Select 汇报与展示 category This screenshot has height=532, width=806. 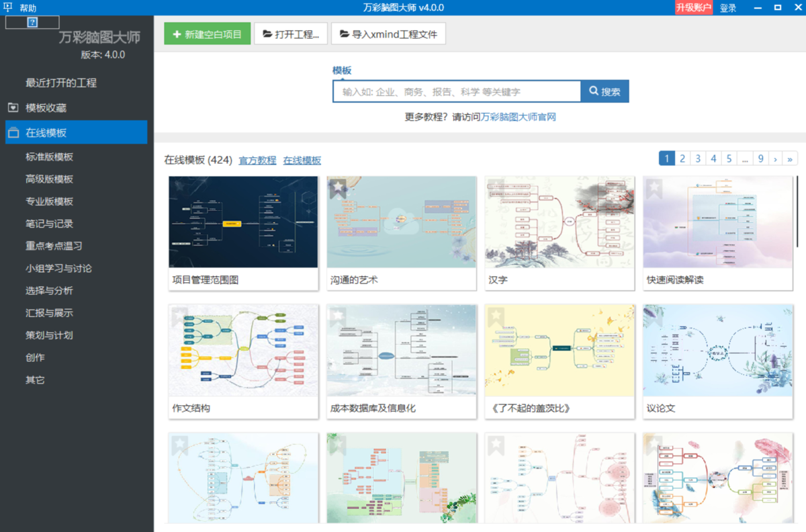[x=49, y=313]
